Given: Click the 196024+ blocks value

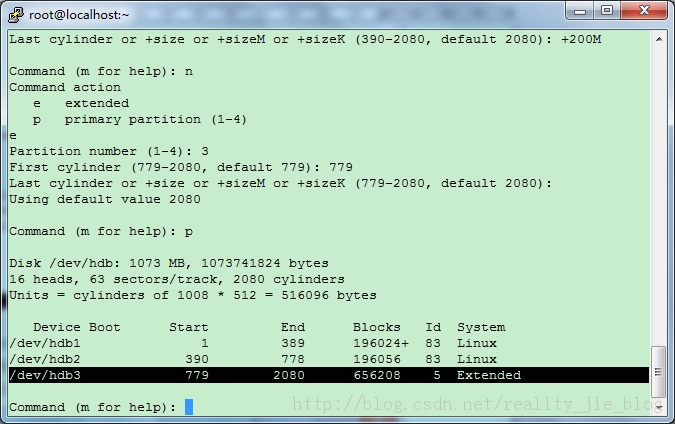Looking at the screenshot, I should [x=381, y=343].
